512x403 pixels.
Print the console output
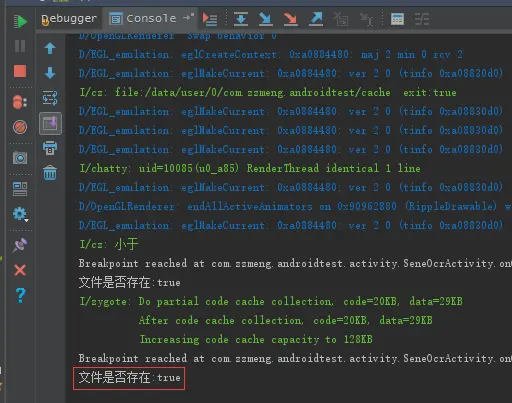50,148
